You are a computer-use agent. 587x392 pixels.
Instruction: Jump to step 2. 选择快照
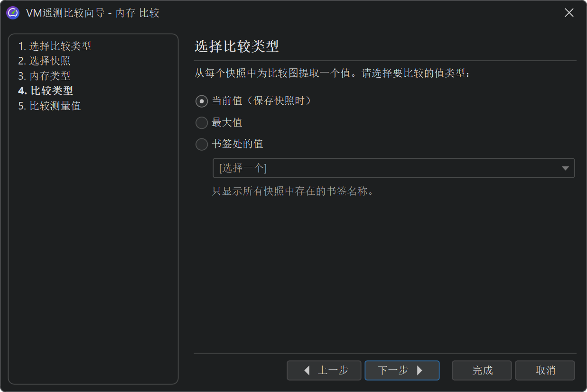coord(45,61)
